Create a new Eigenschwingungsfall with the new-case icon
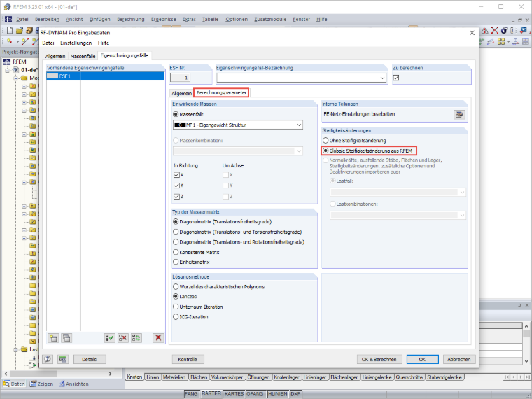The width and height of the screenshot is (532, 399). tap(53, 338)
